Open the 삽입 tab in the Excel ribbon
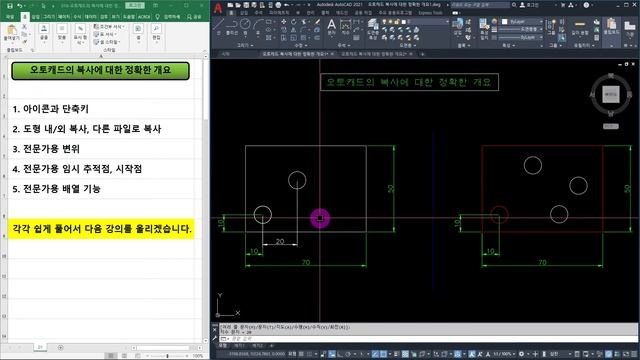 [x=36, y=17]
